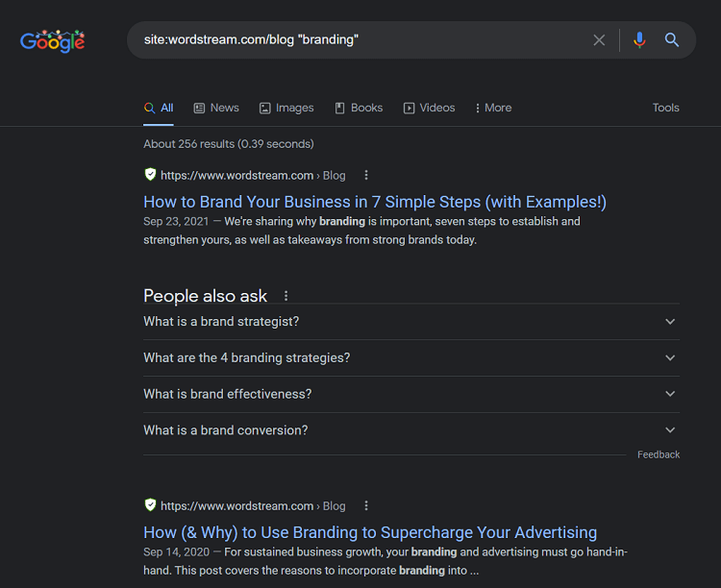Click the Feedback link
This screenshot has width=721, height=588.
point(659,454)
